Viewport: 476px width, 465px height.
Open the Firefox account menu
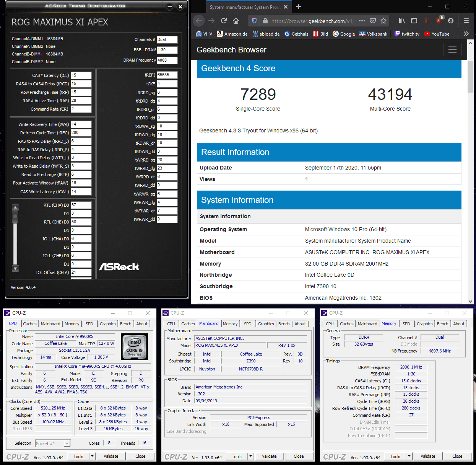tap(451, 21)
